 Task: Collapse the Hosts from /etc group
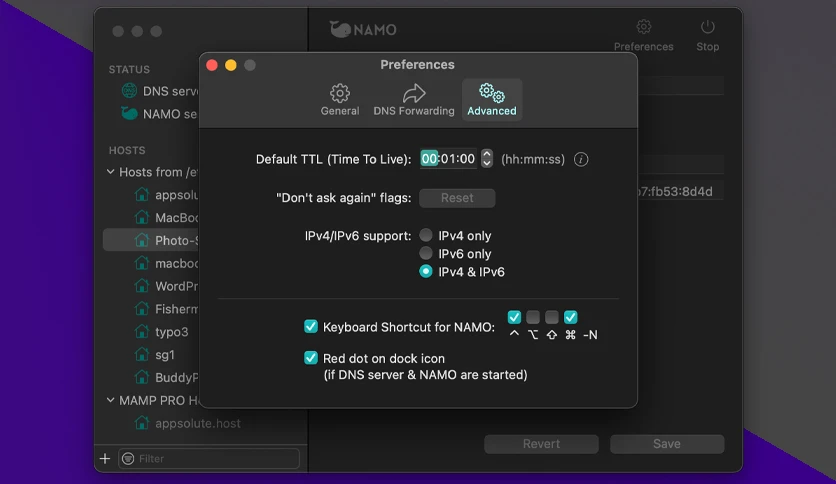click(x=110, y=172)
